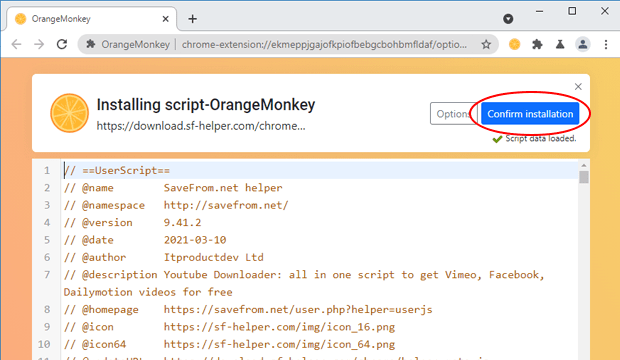Viewport: 620px width, 360px height.
Task: Reload the page
Action: (x=62, y=44)
